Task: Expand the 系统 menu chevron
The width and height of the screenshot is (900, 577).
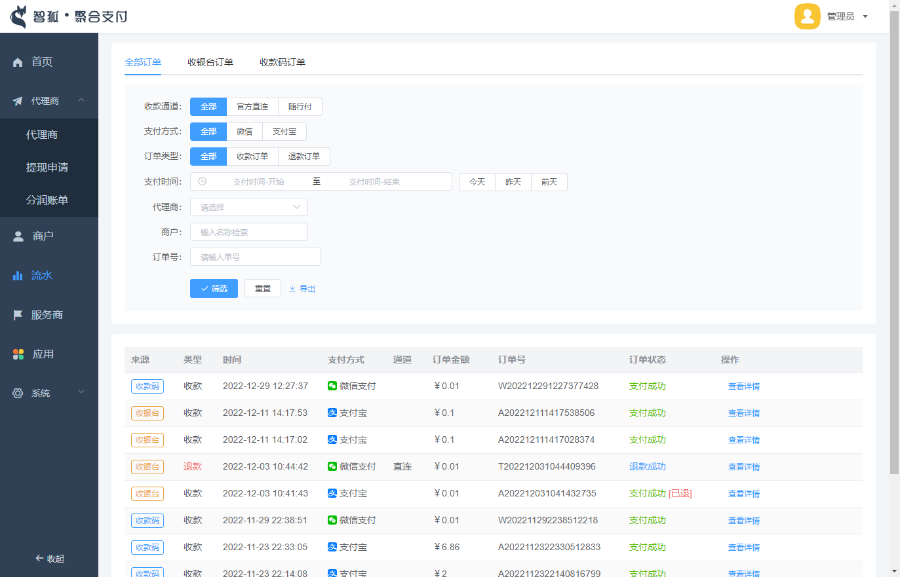Action: tap(82, 392)
